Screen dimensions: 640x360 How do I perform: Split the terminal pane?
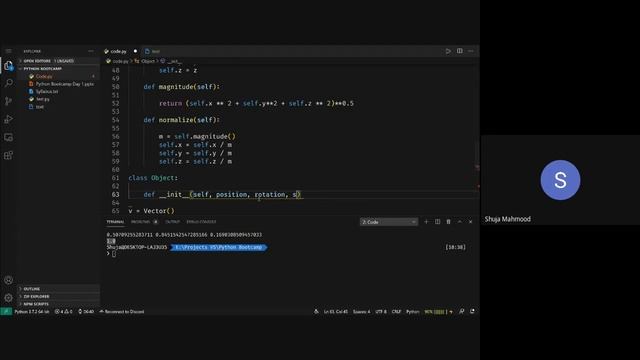pyautogui.click(x=438, y=222)
